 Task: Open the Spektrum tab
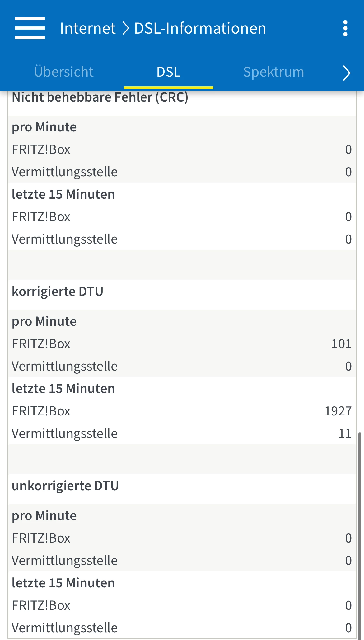coord(273,72)
